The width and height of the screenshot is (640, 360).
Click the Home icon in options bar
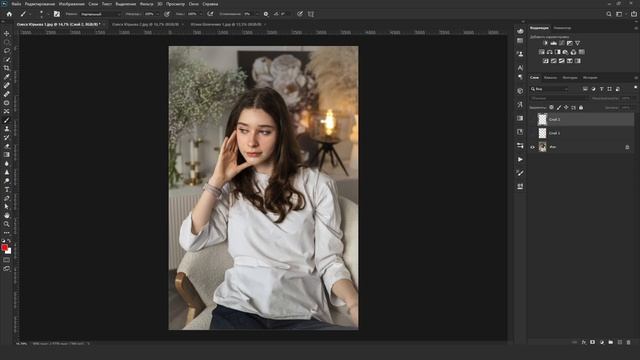(x=9, y=14)
